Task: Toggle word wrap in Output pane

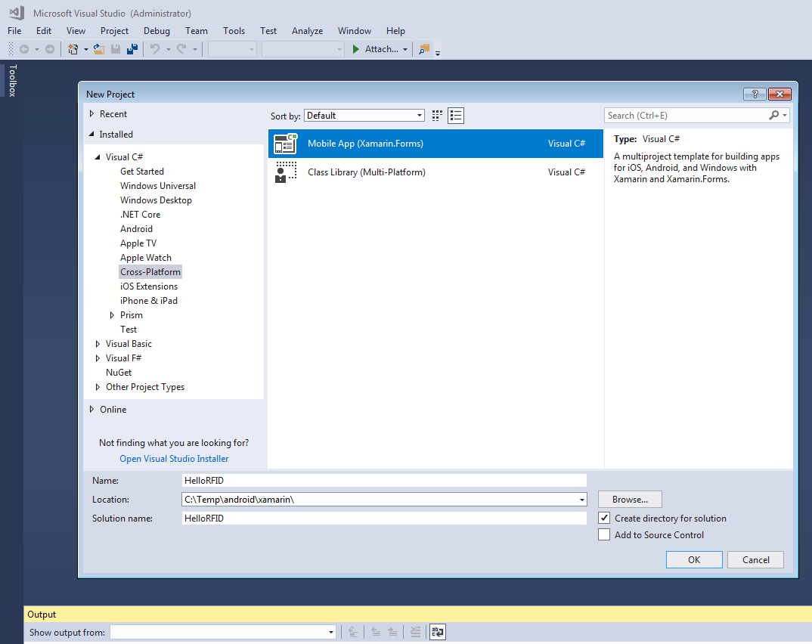Action: point(438,632)
